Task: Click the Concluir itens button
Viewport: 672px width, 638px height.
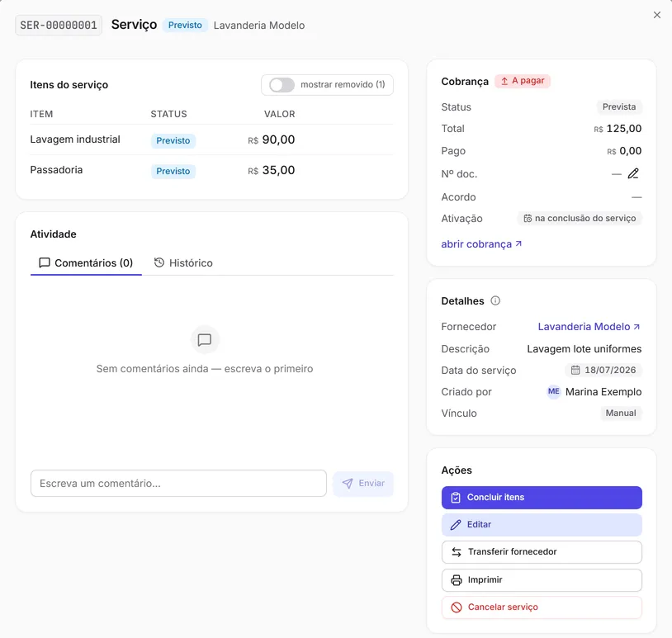Action: [542, 498]
